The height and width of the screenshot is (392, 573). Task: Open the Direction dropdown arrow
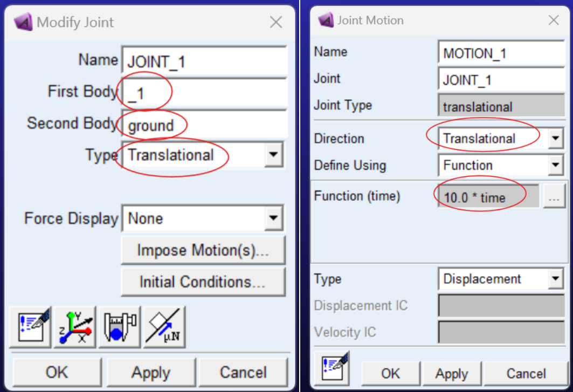click(x=555, y=138)
